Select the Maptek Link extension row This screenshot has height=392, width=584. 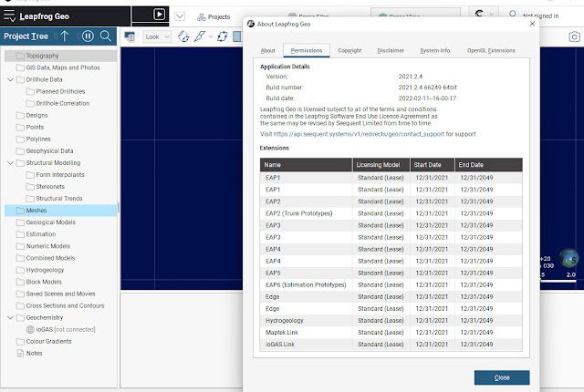click(391, 333)
